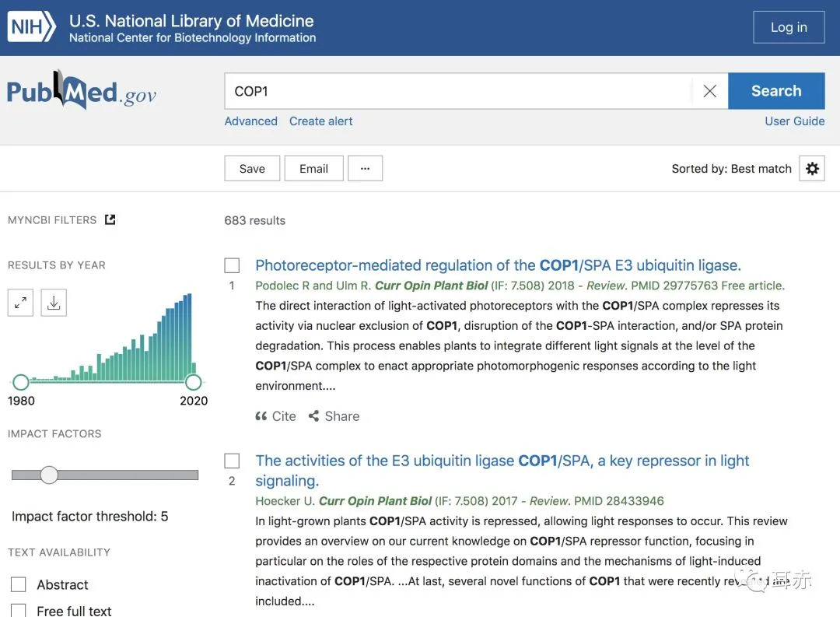840x617 pixels.
Task: Enable the Abstract filter checkbox
Action: coord(19,584)
